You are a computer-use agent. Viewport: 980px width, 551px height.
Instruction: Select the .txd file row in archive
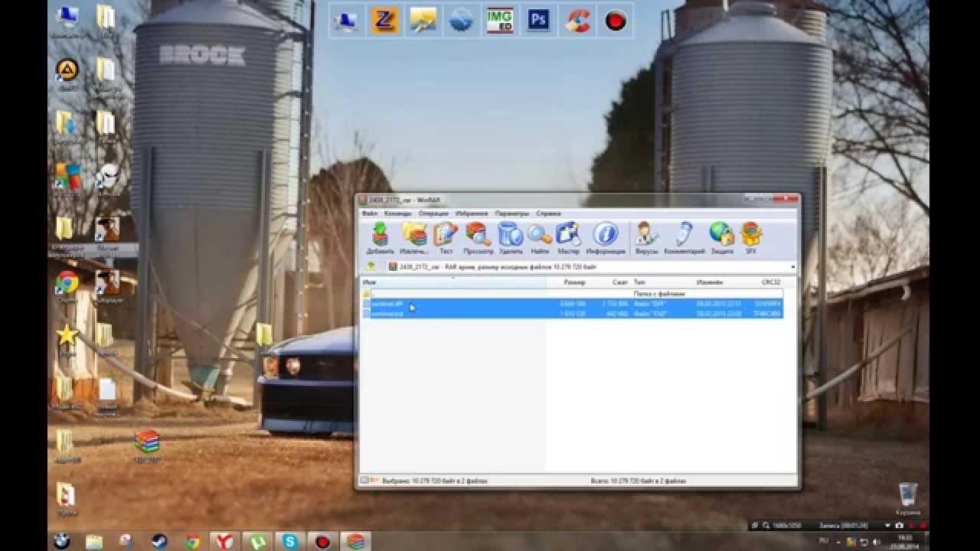pyautogui.click(x=572, y=314)
